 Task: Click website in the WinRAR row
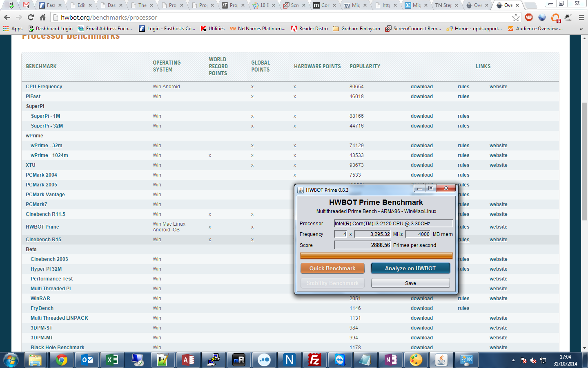point(499,298)
